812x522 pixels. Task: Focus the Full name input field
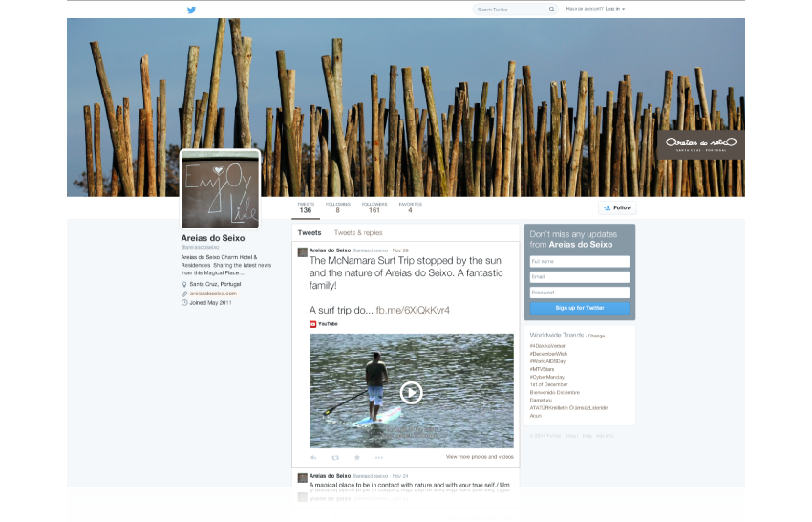pos(580,261)
